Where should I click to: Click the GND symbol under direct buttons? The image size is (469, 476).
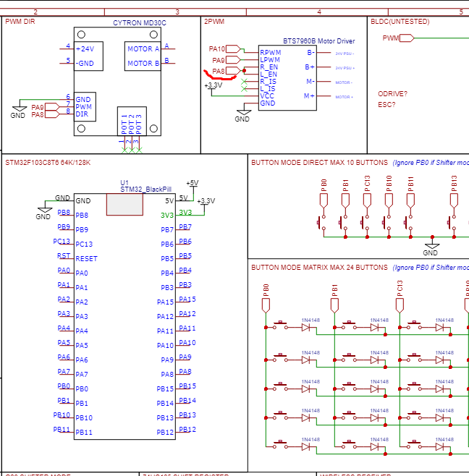[430, 249]
